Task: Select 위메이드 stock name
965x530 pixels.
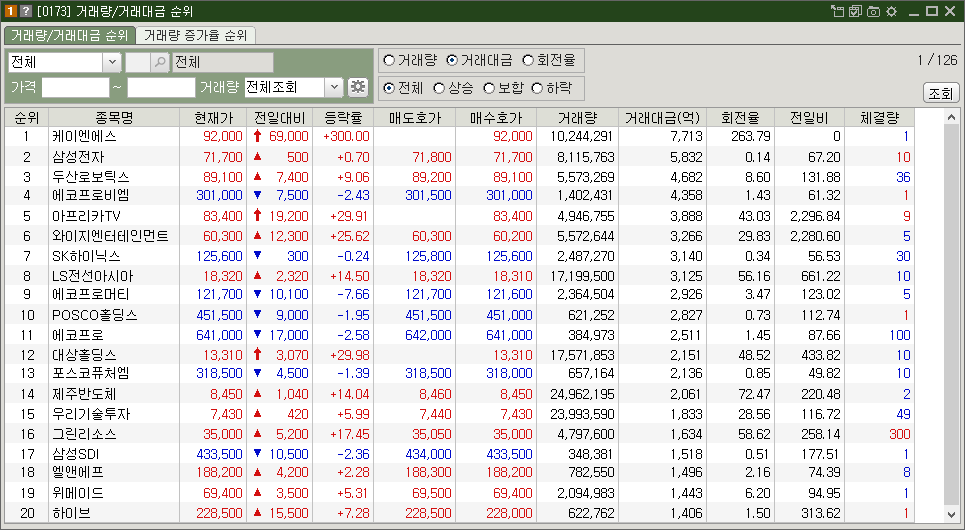Action: 78,493
